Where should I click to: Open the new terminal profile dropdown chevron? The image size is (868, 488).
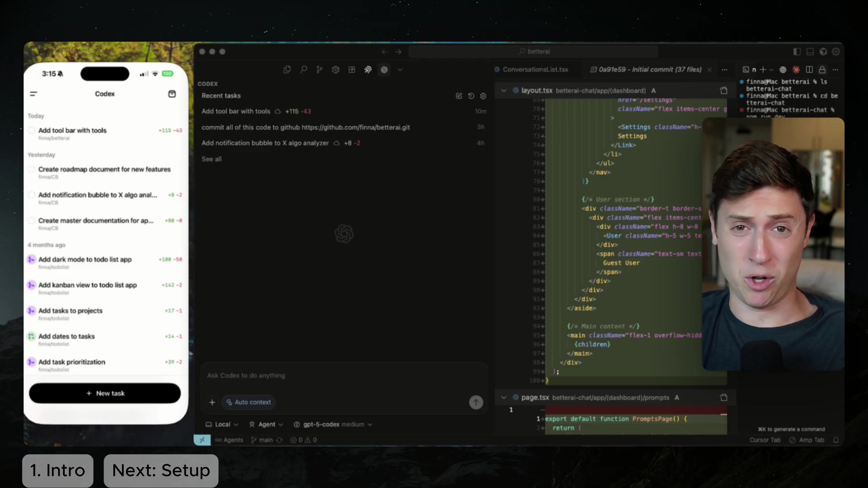click(x=771, y=70)
